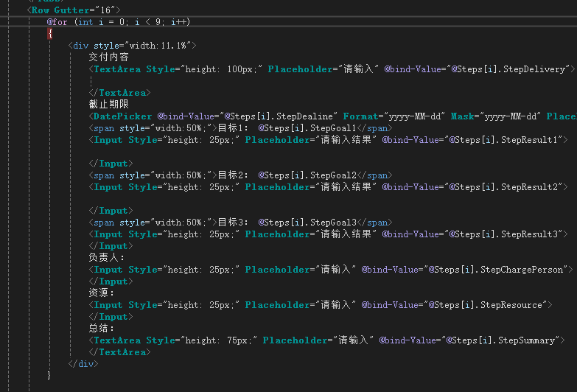The image size is (577, 392).
Task: Click the span containing 目标3
Action: click(x=241, y=223)
